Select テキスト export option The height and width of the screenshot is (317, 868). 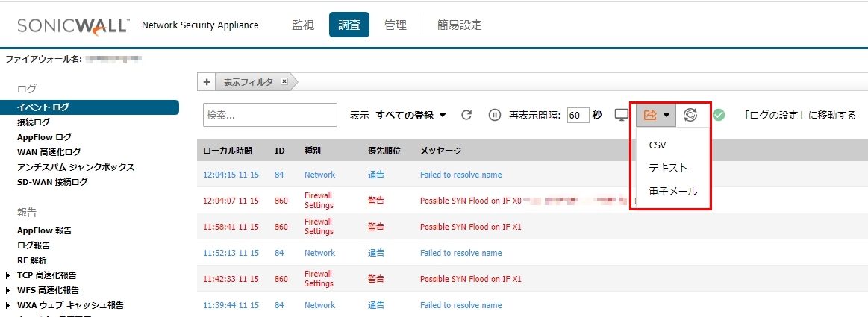(x=668, y=168)
